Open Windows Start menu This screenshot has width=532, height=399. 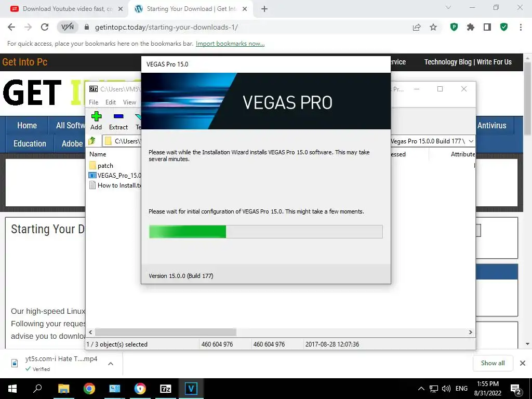12,389
